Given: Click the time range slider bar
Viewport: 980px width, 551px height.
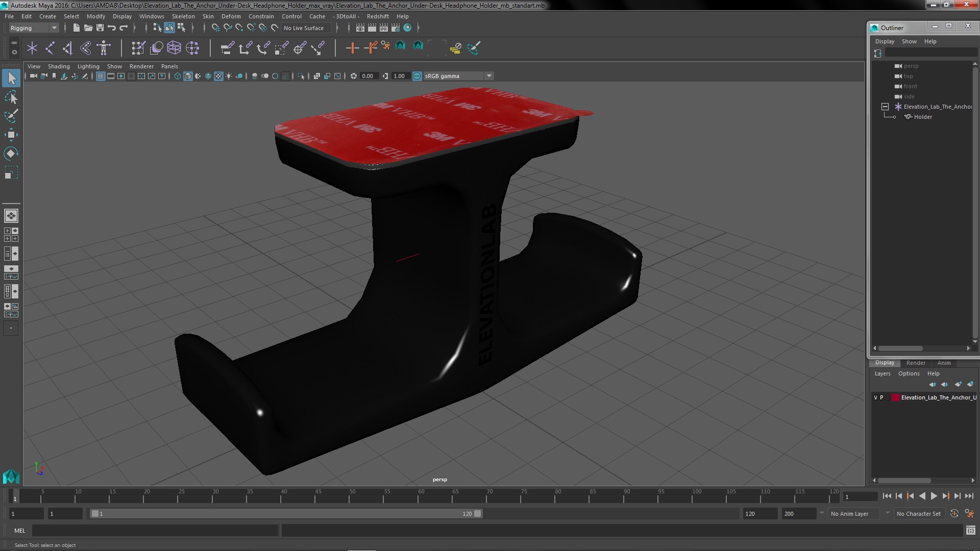Looking at the screenshot, I should click(x=286, y=514).
